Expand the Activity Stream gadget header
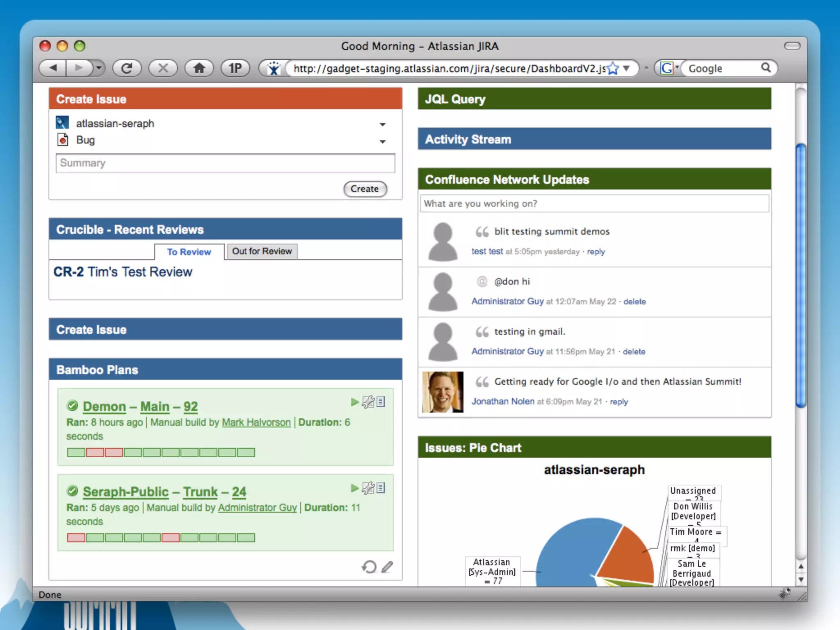The width and height of the screenshot is (840, 630). click(x=594, y=139)
